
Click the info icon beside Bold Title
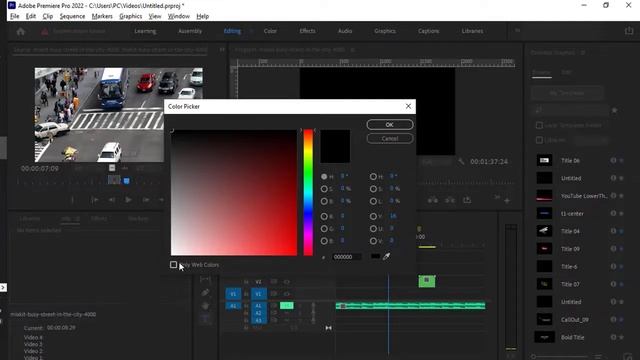pos(613,337)
